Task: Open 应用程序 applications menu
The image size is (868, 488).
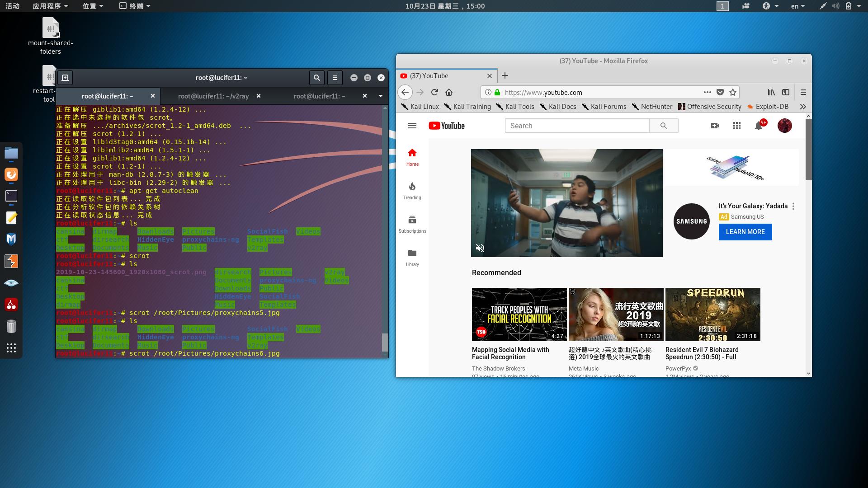Action: click(x=50, y=6)
